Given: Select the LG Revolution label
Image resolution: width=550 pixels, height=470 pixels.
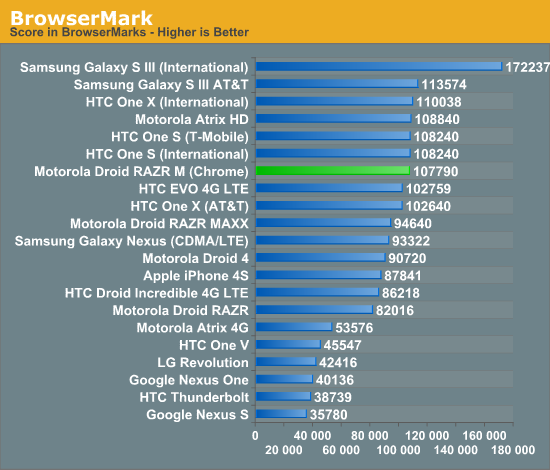Looking at the screenshot, I should (x=203, y=362).
